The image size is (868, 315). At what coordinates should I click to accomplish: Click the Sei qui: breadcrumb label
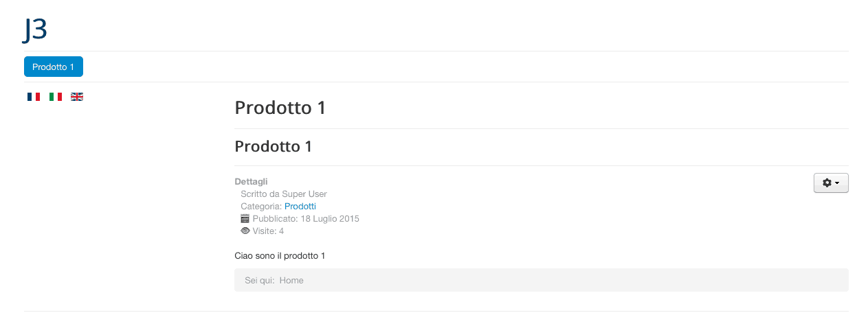point(259,280)
